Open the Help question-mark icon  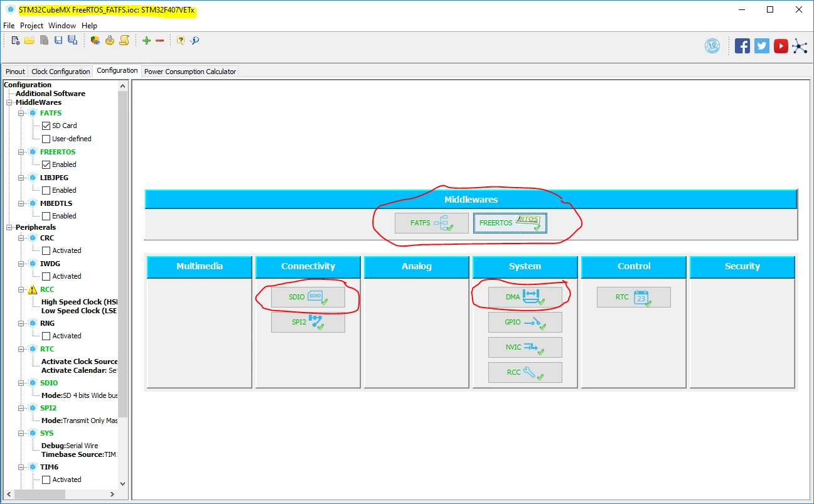pos(181,40)
